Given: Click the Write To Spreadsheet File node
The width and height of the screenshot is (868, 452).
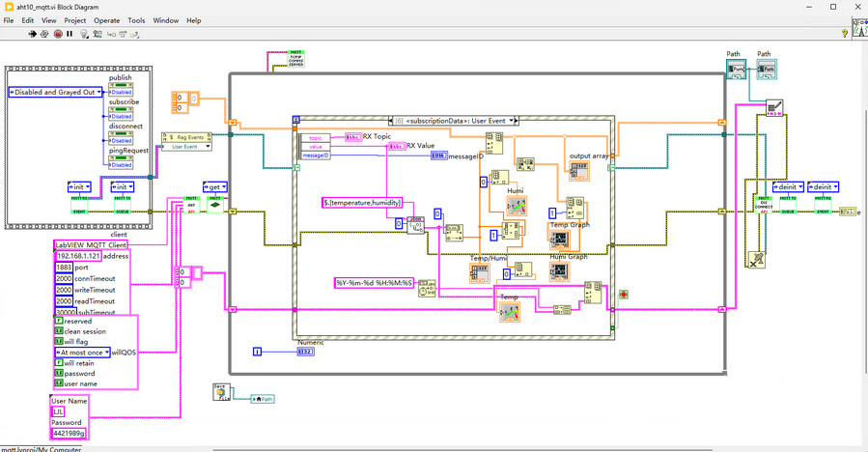Looking at the screenshot, I should pyautogui.click(x=774, y=107).
